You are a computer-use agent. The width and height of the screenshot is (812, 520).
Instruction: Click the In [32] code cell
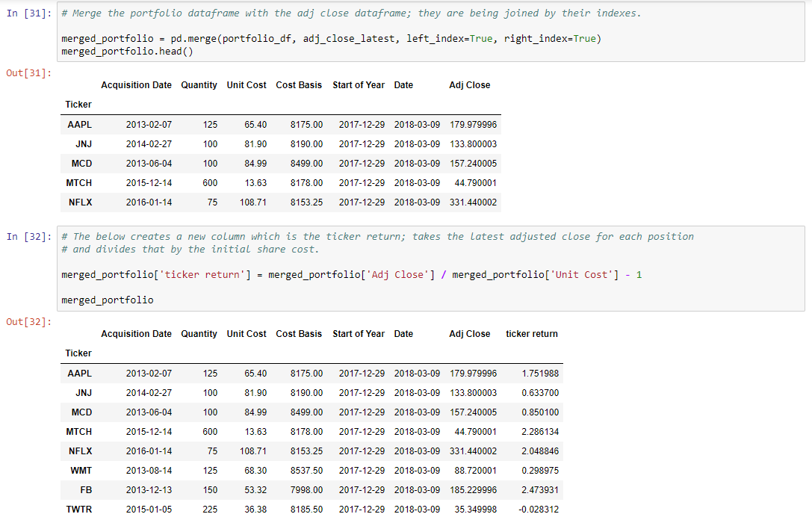pyautogui.click(x=431, y=268)
